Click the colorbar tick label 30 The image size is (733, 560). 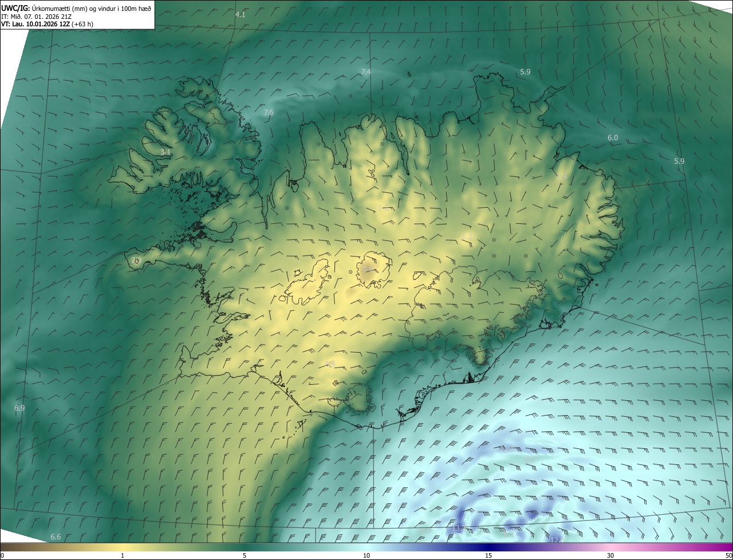coord(610,555)
